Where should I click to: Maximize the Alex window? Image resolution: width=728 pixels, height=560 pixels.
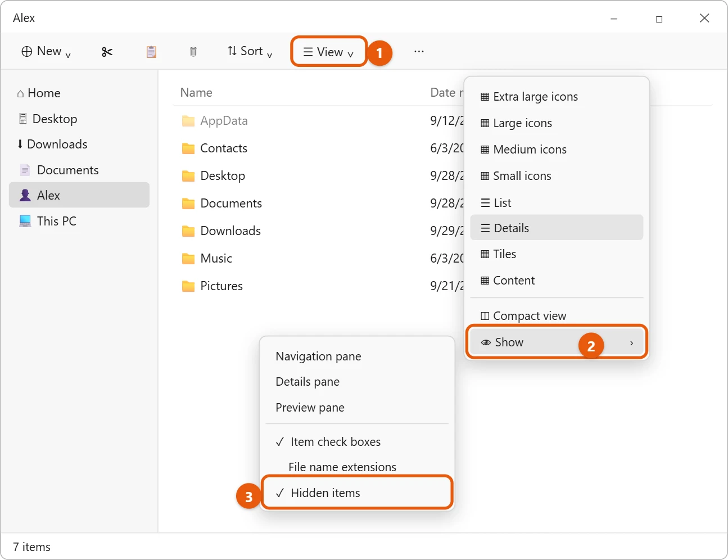click(x=659, y=19)
